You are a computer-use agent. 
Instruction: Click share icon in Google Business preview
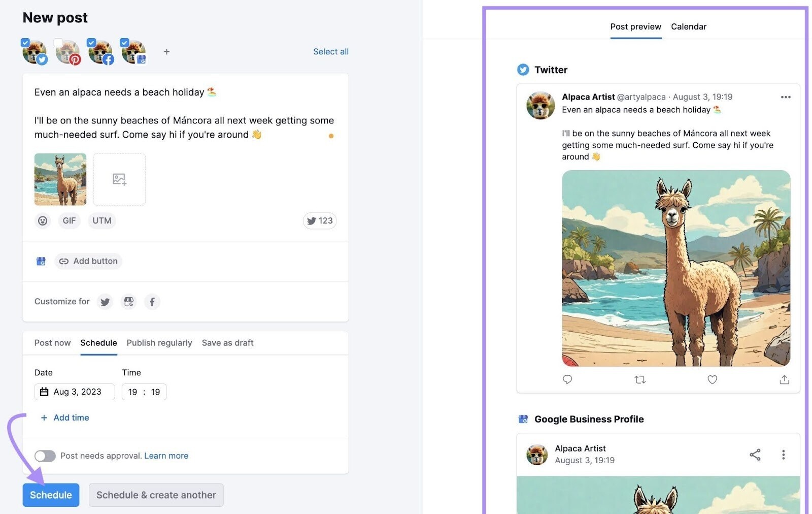755,455
